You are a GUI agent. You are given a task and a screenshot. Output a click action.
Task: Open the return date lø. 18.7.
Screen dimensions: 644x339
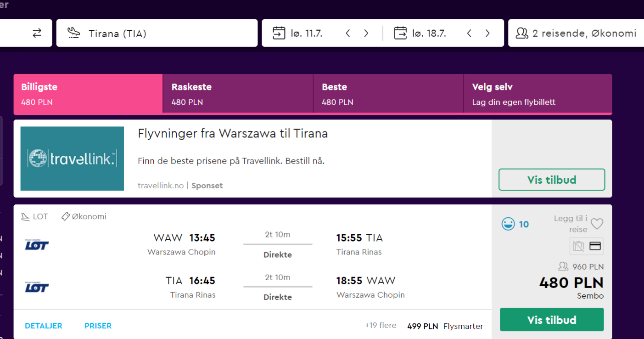tap(429, 34)
